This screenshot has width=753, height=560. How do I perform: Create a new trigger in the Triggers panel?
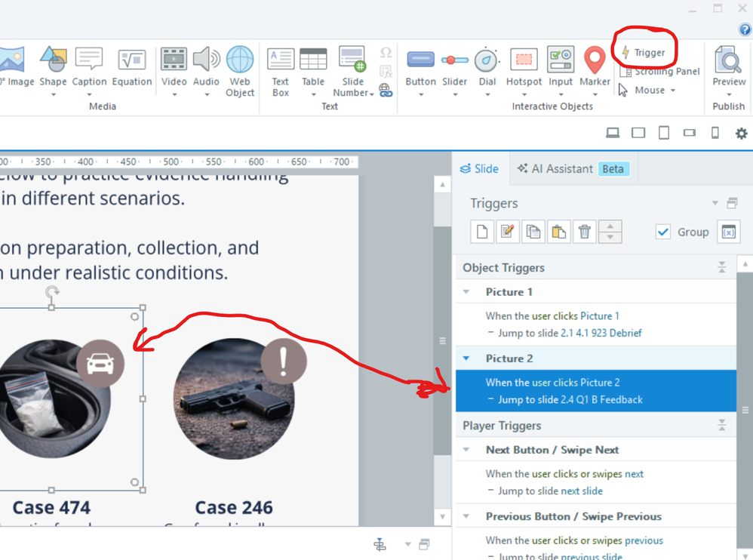(x=482, y=232)
